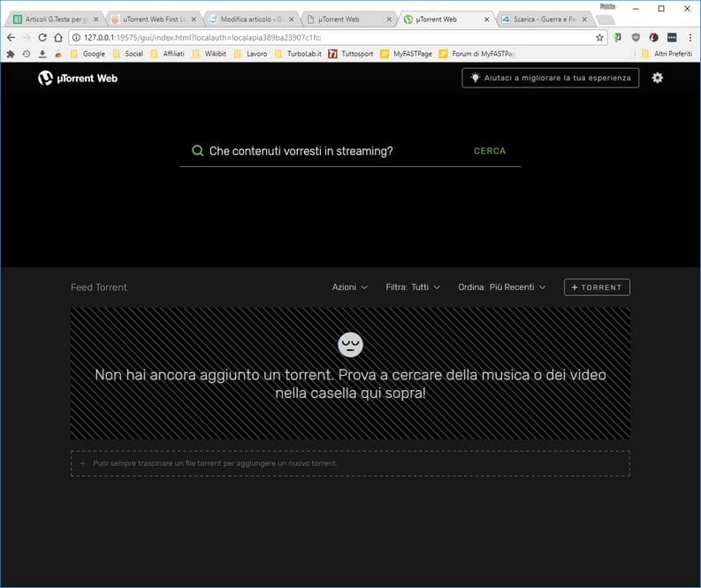Image resolution: width=701 pixels, height=588 pixels.
Task: Open the Ordina: Più Recenti dropdown
Action: tap(501, 287)
